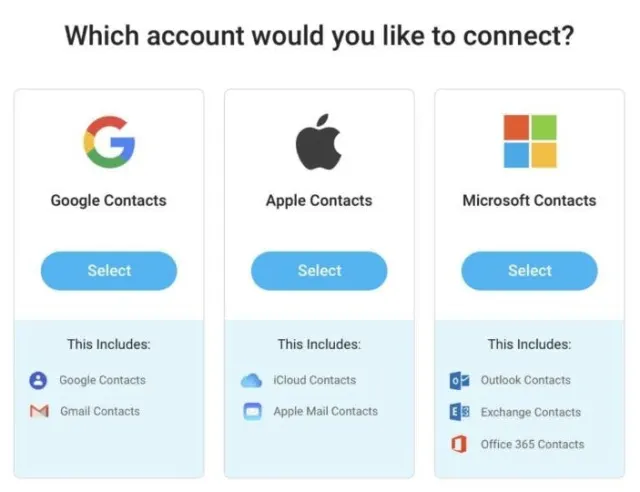
Task: Click the Exchange icon
Action: coord(460,412)
